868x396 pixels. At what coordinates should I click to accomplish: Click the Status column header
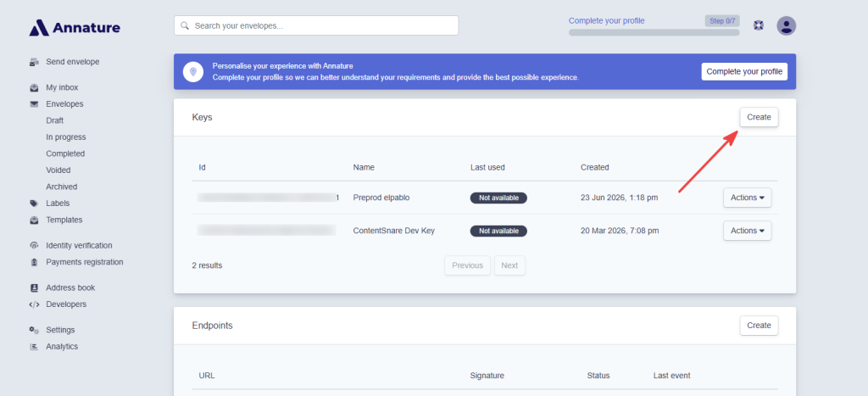click(598, 376)
